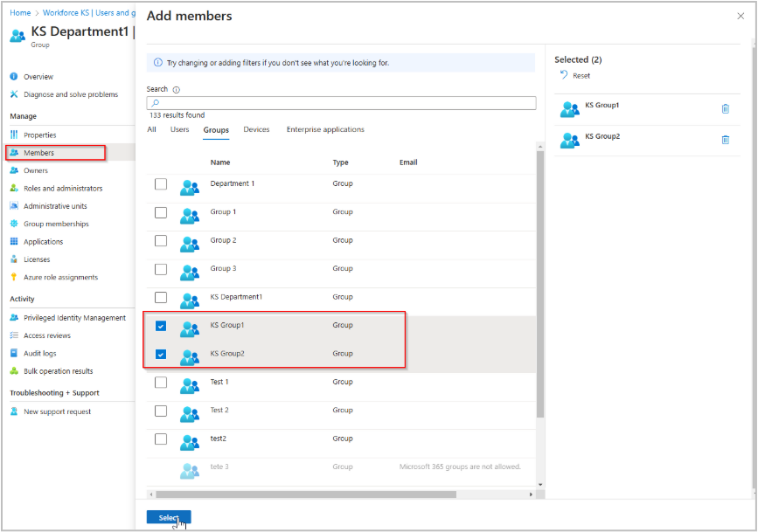Open Azure role assignments
Image resolution: width=758 pixels, height=532 pixels.
point(60,277)
